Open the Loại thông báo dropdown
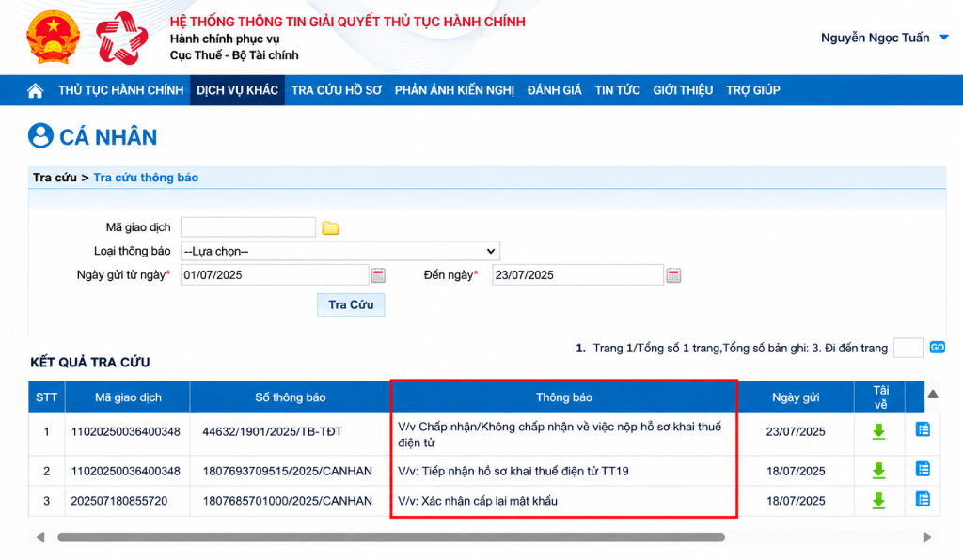Viewport: 963px width, 560px height. click(340, 251)
